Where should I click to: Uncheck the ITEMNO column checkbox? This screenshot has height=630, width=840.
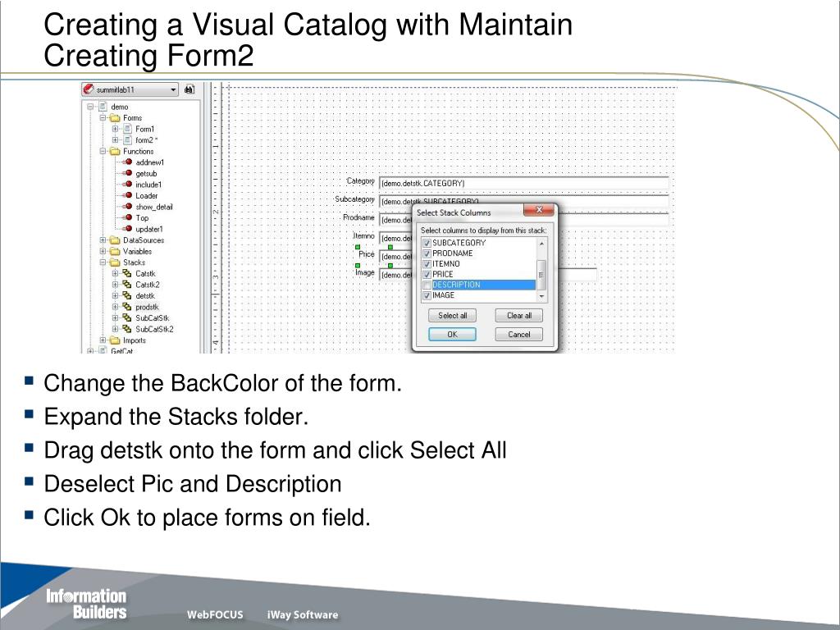[427, 264]
